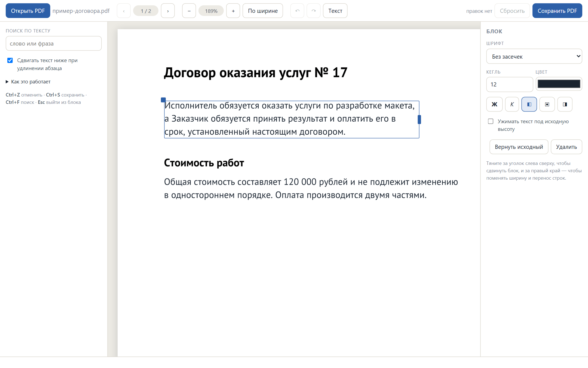The image size is (588, 368).
Task: Focus the text search field
Action: (54, 44)
